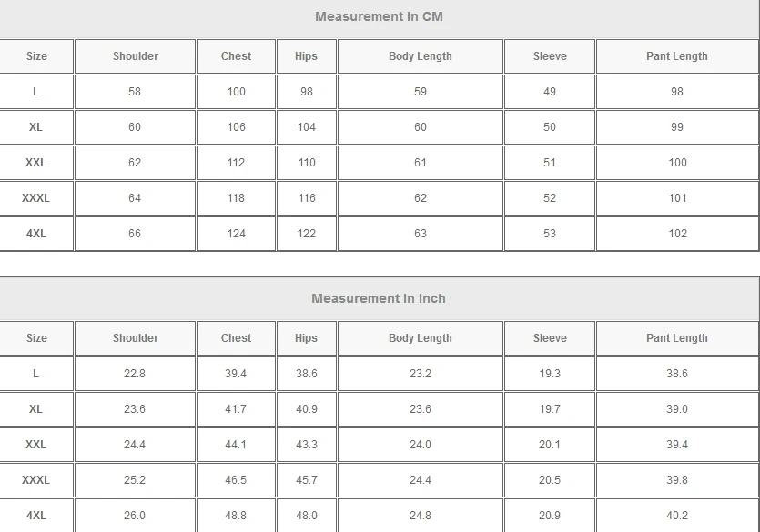Click the chest value 106 for size XL
760x532 pixels.
point(236,127)
